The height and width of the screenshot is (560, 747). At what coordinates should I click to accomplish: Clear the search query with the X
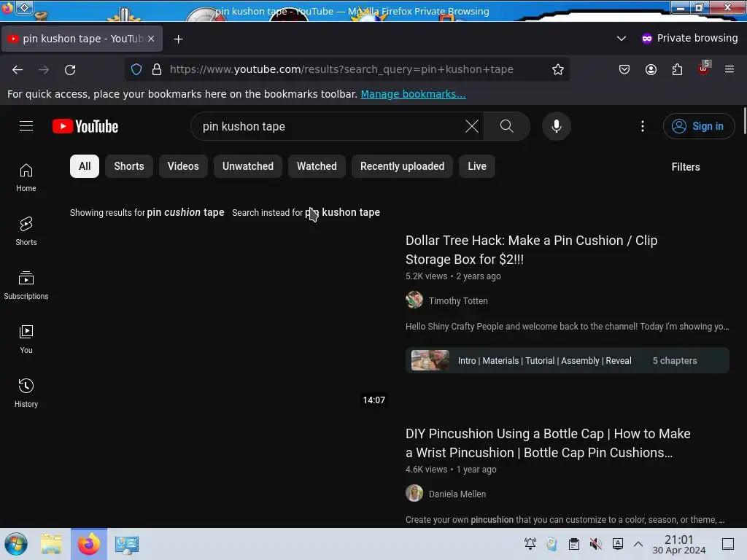click(472, 126)
